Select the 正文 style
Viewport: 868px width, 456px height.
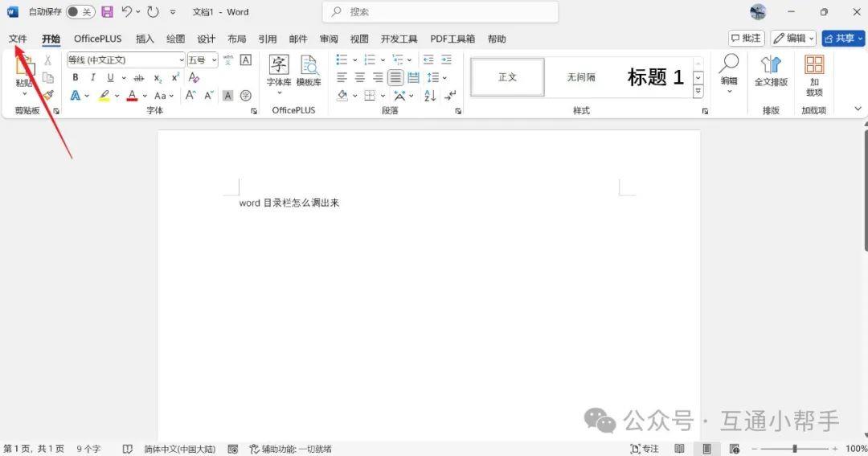click(x=507, y=77)
